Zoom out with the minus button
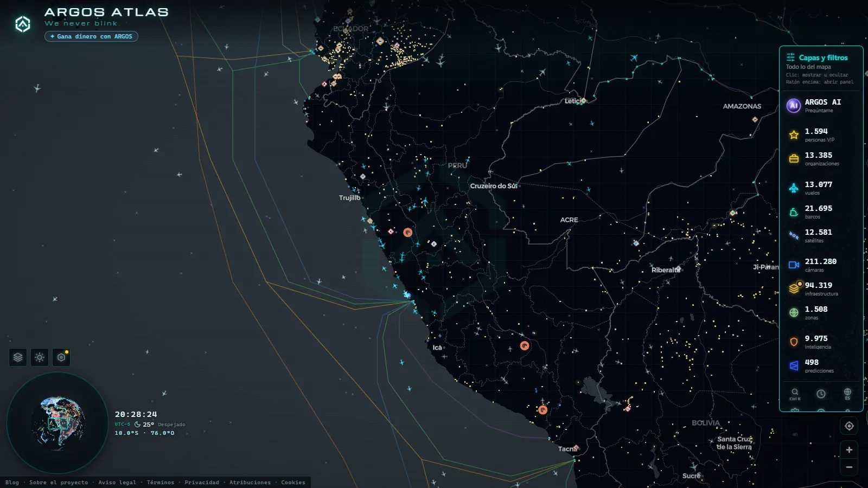This screenshot has width=868, height=488. 849,467
